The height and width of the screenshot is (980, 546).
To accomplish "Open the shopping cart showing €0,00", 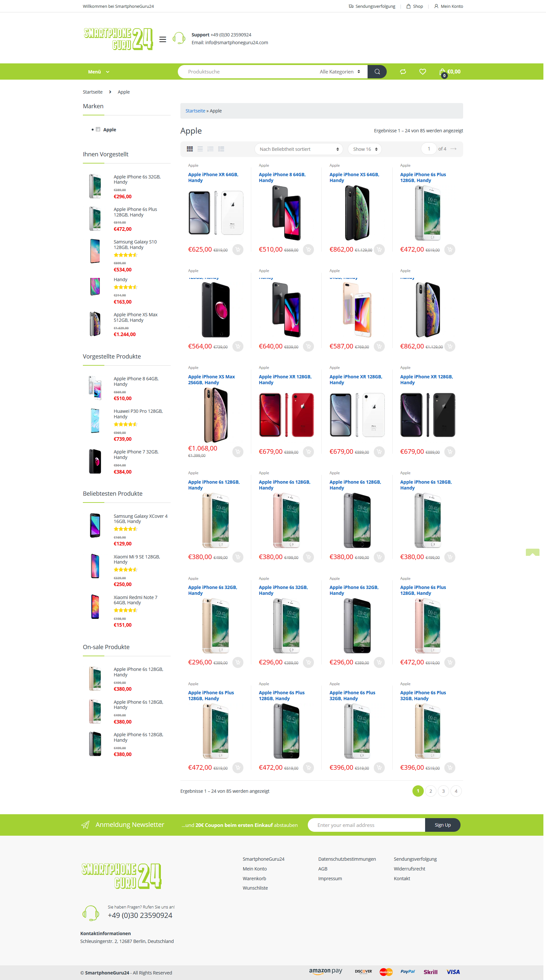I will click(x=450, y=72).
